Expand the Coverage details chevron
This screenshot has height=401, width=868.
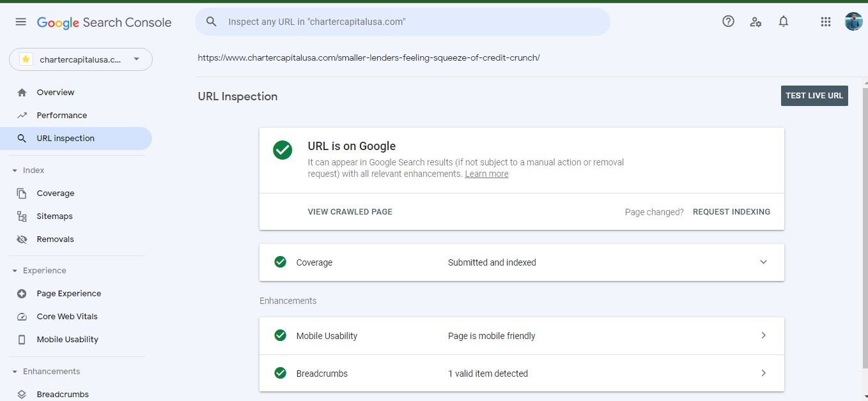763,262
